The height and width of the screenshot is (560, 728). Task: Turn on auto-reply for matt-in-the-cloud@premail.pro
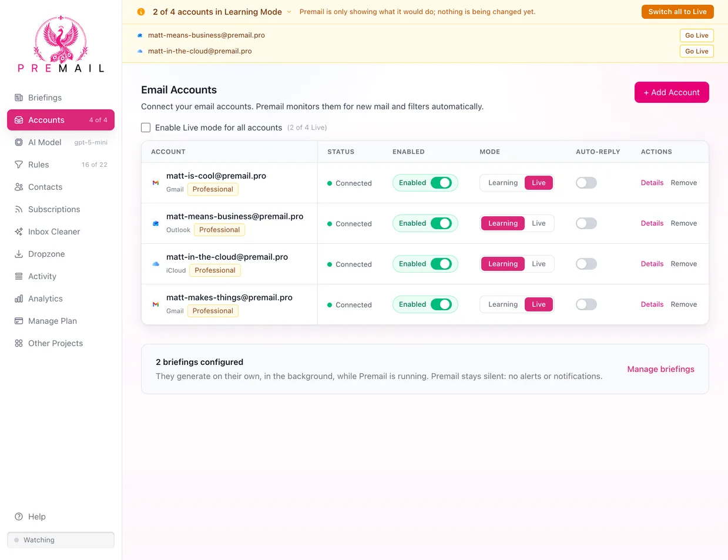click(586, 264)
